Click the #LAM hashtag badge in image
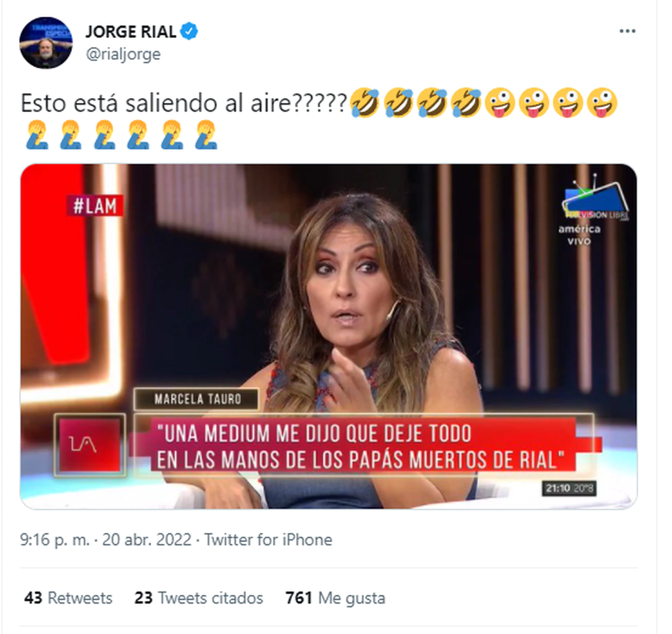Screen dimensions: 672x634 pyautogui.click(x=95, y=206)
